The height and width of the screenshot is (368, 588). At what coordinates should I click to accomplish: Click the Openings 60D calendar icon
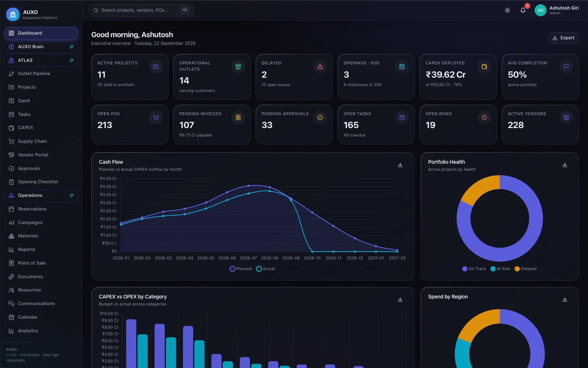click(402, 67)
